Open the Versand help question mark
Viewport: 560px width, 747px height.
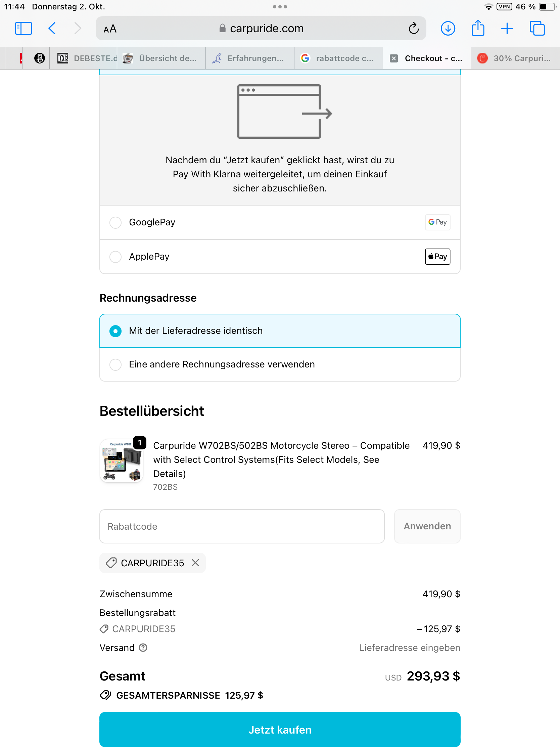pos(143,647)
